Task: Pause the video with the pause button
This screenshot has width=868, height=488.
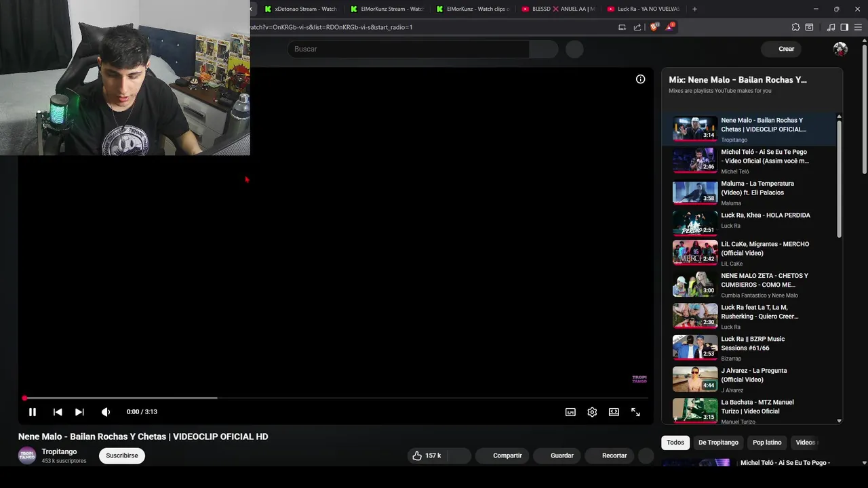Action: click(32, 412)
